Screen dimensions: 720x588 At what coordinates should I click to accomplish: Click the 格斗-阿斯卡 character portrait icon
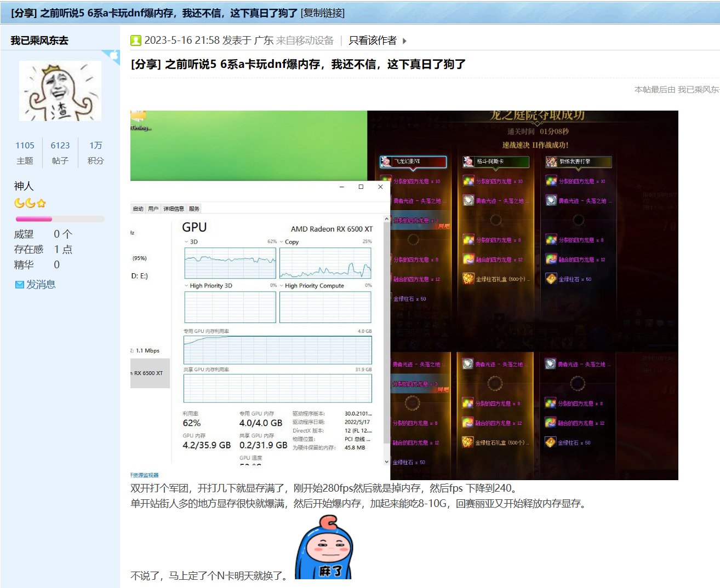[468, 162]
